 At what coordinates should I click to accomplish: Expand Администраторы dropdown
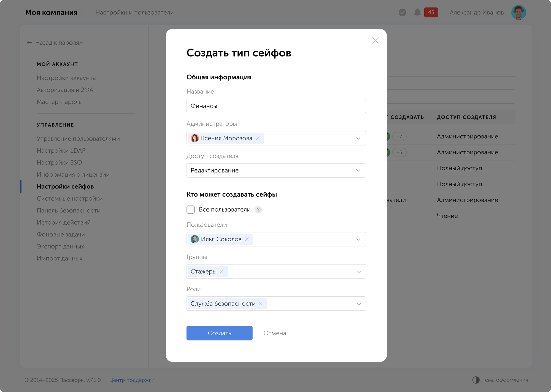358,138
